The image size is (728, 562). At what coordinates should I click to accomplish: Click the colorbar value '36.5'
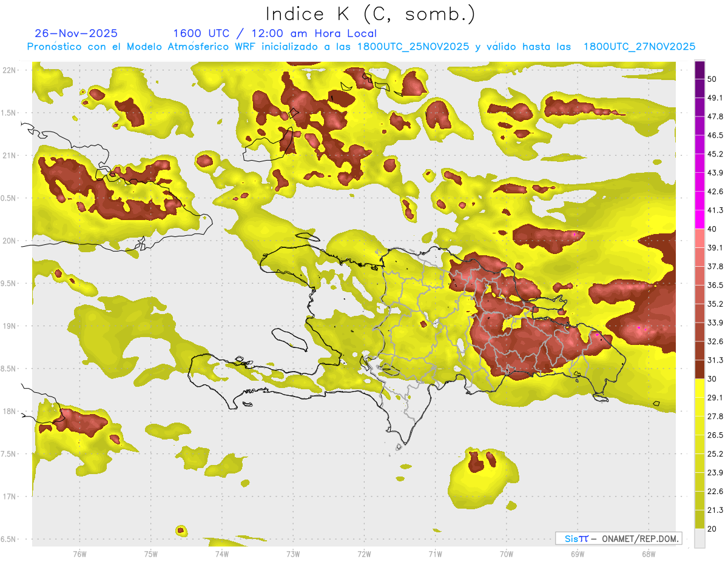[715, 286]
